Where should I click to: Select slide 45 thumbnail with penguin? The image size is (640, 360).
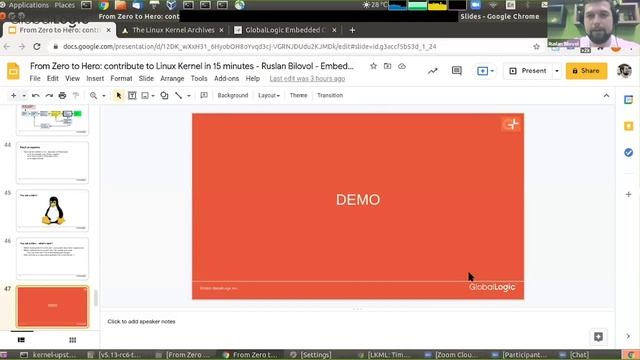[52, 210]
